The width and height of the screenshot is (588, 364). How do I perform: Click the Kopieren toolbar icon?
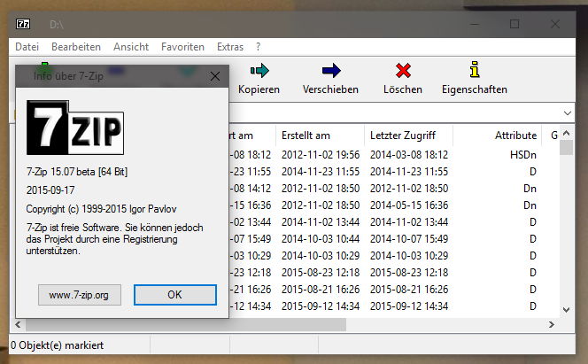pyautogui.click(x=259, y=71)
